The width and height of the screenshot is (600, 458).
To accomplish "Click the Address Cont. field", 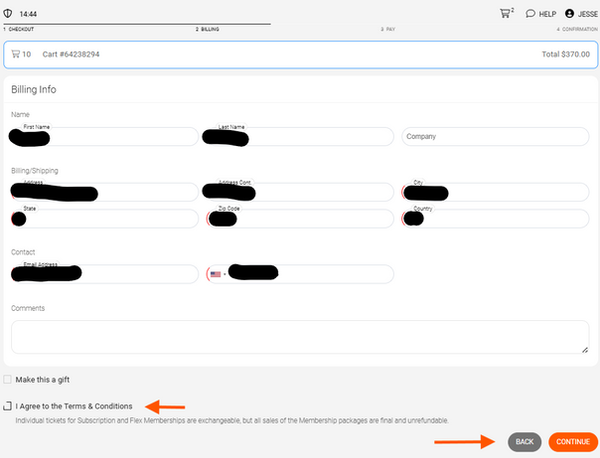I will tap(299, 192).
